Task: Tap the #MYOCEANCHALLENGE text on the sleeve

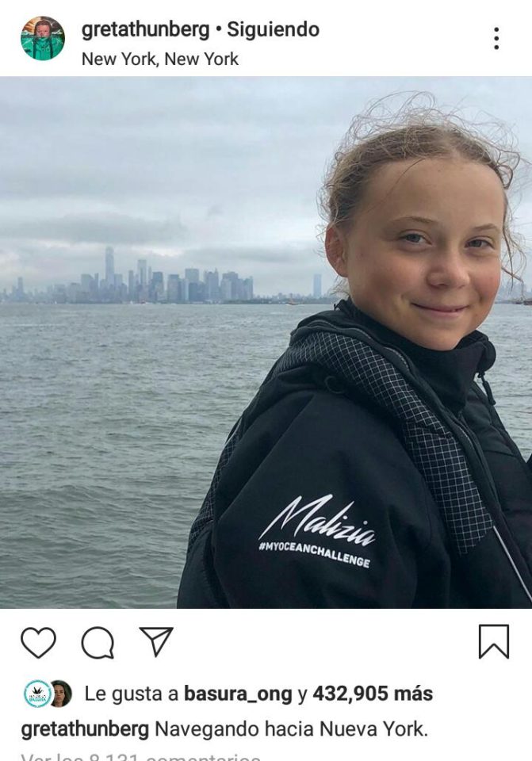Action: [315, 555]
